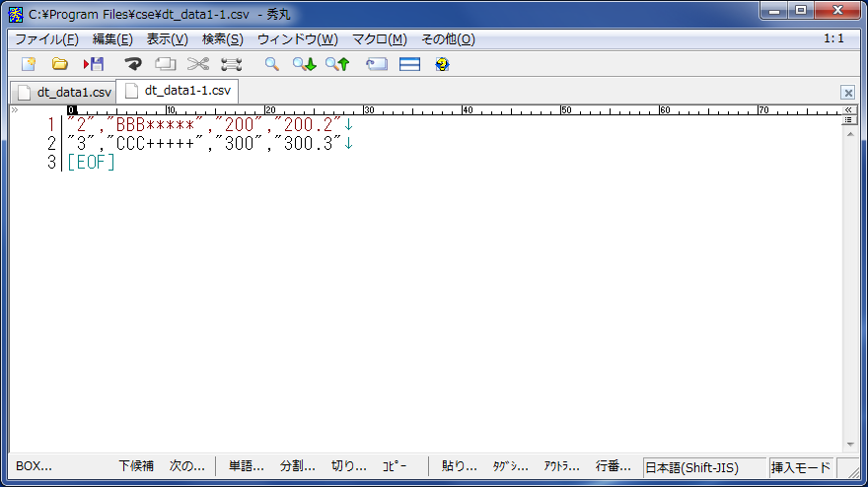The height and width of the screenshot is (487, 868).
Task: Click the 下候補 function key button
Action: [x=136, y=466]
